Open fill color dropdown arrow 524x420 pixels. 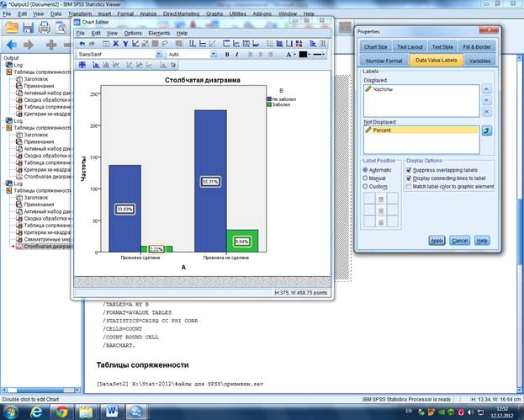click(310, 54)
